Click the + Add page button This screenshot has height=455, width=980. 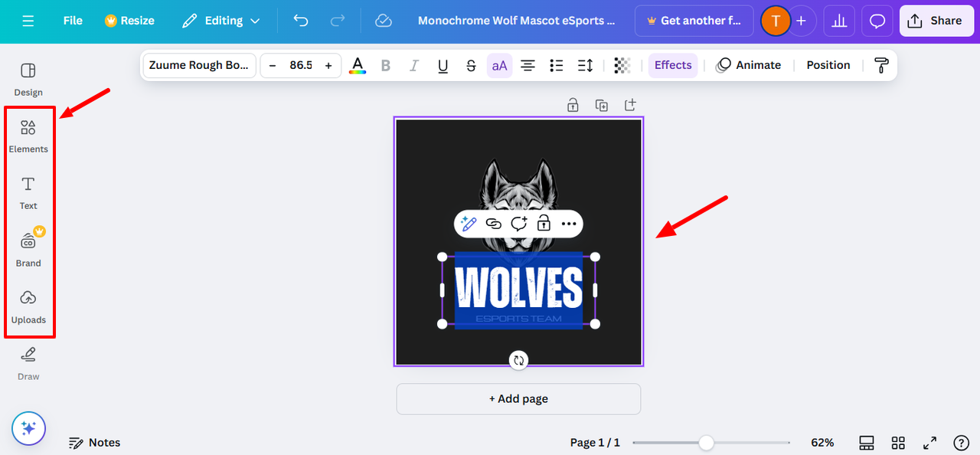pos(518,399)
